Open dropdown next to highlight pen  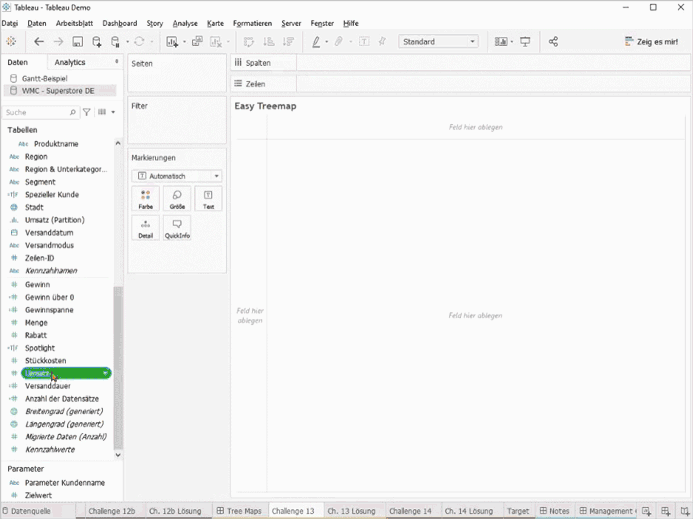click(327, 42)
